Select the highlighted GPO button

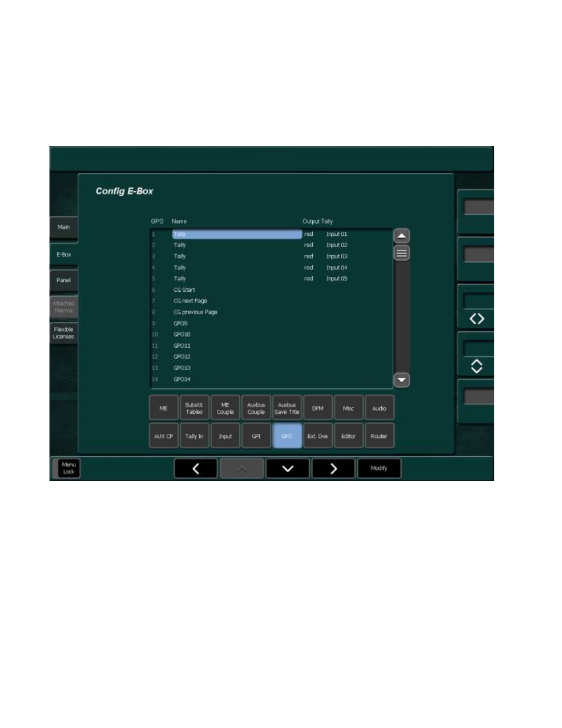[287, 436]
